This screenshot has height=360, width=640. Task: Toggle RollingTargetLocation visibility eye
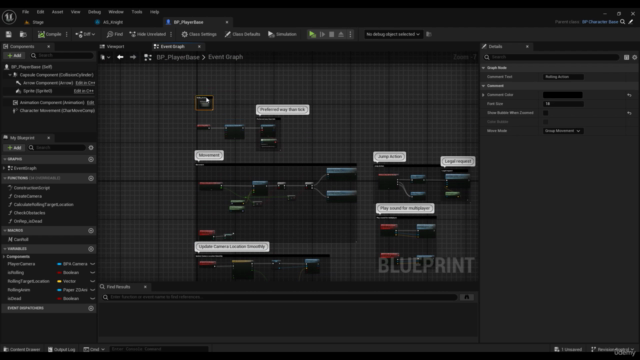[93, 281]
